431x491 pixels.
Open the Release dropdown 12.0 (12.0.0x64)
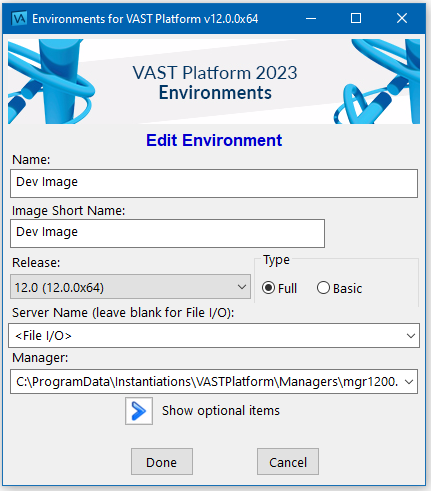click(130, 287)
